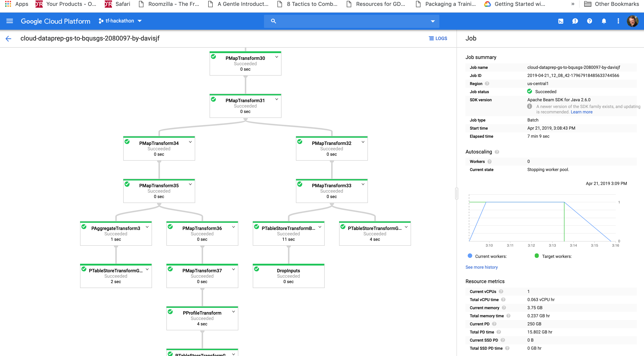Viewport: 644px width, 356px height.
Task: Activate Cloud Shell icon
Action: click(561, 21)
